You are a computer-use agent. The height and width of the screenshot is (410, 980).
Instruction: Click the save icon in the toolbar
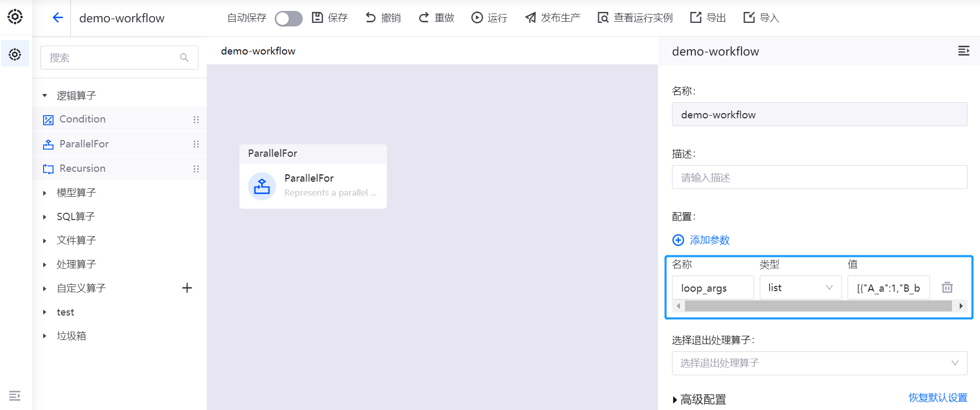[x=317, y=18]
